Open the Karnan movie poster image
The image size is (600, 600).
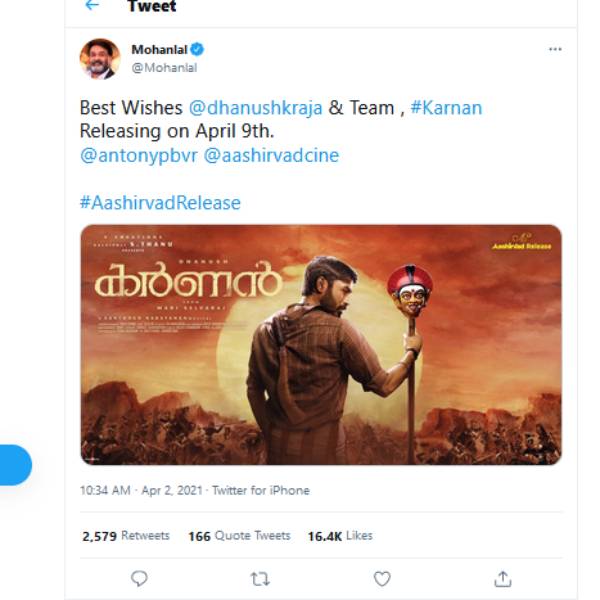tap(320, 344)
